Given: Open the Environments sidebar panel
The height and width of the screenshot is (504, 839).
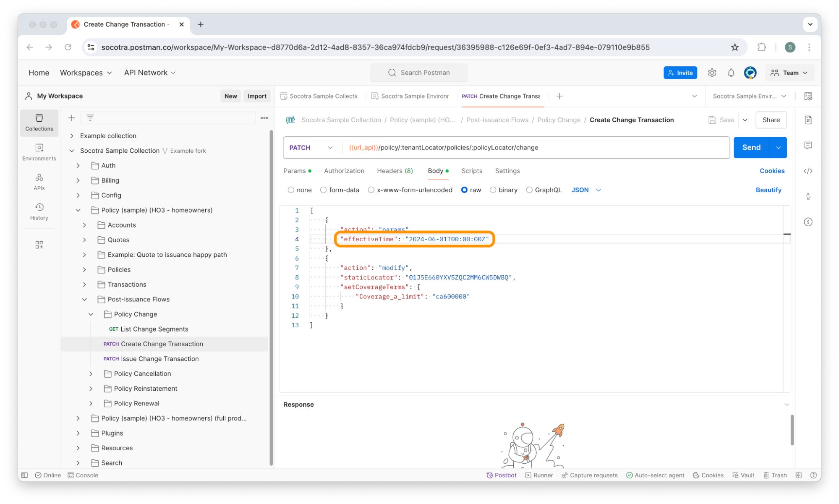Looking at the screenshot, I should click(39, 152).
